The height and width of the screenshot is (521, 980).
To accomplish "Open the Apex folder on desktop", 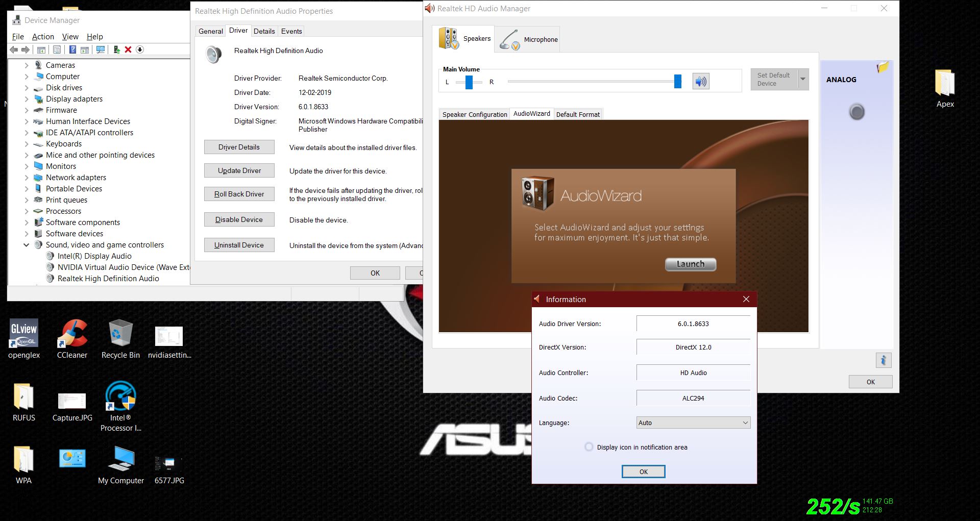I will tap(945, 88).
